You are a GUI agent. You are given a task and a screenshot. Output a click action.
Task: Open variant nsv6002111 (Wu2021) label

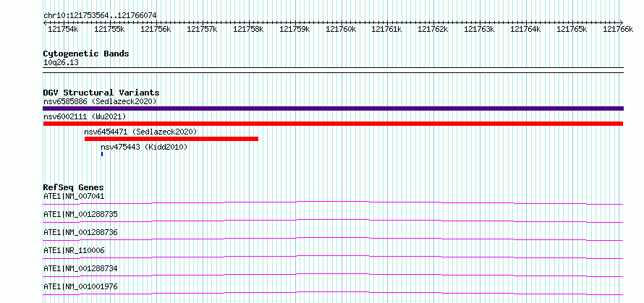85,116
